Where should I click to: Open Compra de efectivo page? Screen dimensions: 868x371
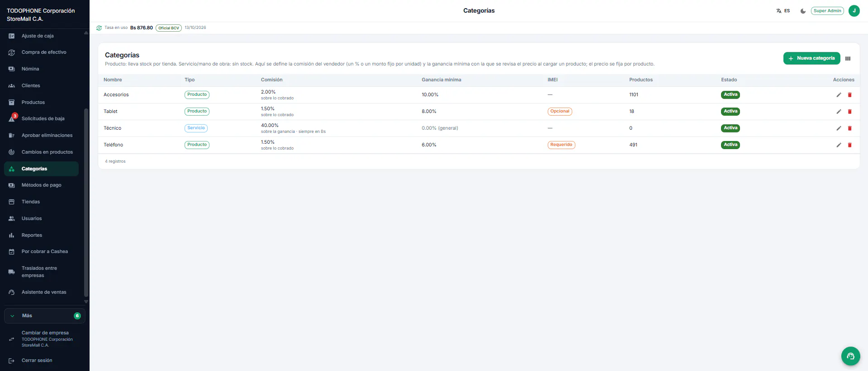(x=42, y=52)
